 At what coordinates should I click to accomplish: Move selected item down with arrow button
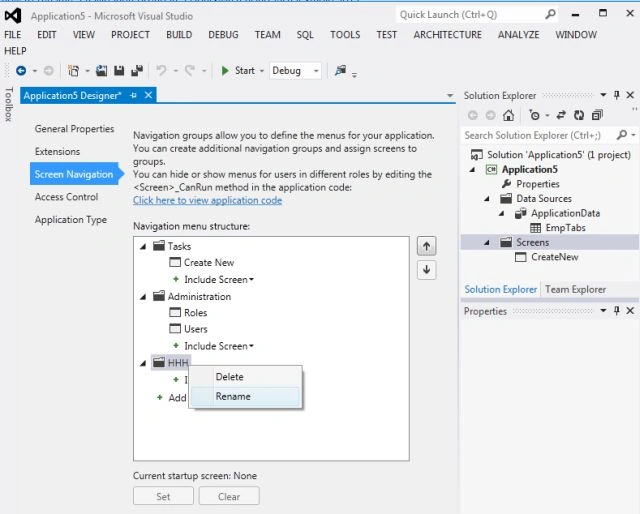coord(427,270)
